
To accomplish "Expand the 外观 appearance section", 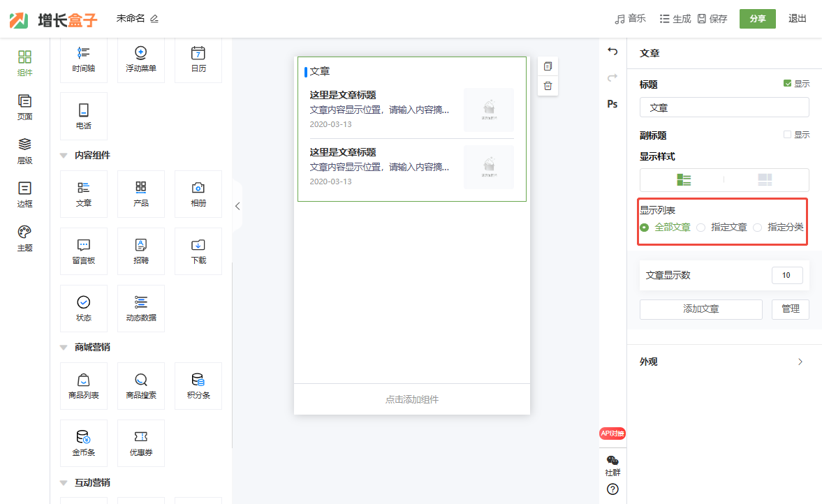I will 800,362.
